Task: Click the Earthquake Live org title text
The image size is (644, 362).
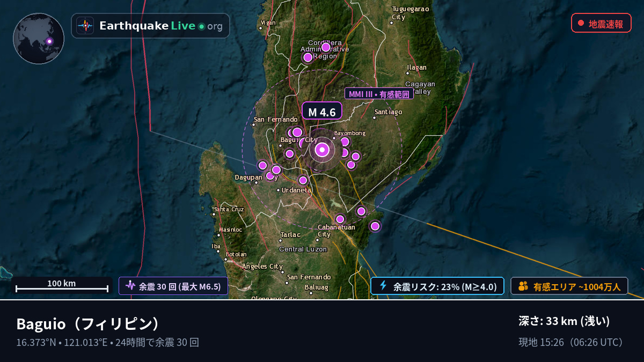Action: pos(161,26)
